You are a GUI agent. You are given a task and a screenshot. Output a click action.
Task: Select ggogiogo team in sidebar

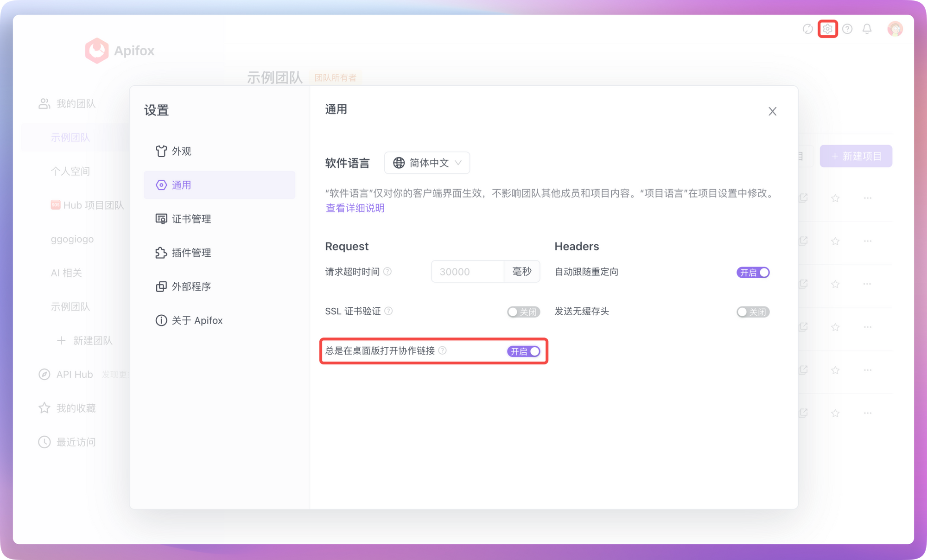[x=72, y=239]
